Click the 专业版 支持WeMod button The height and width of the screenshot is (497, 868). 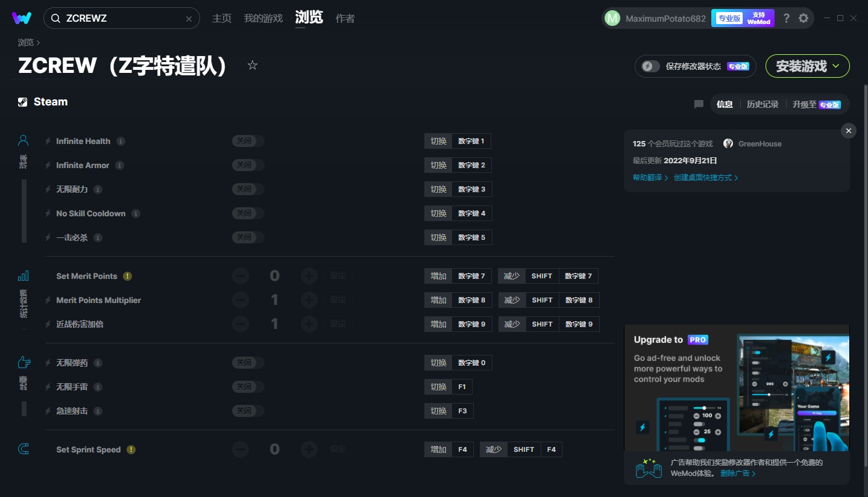coord(743,18)
